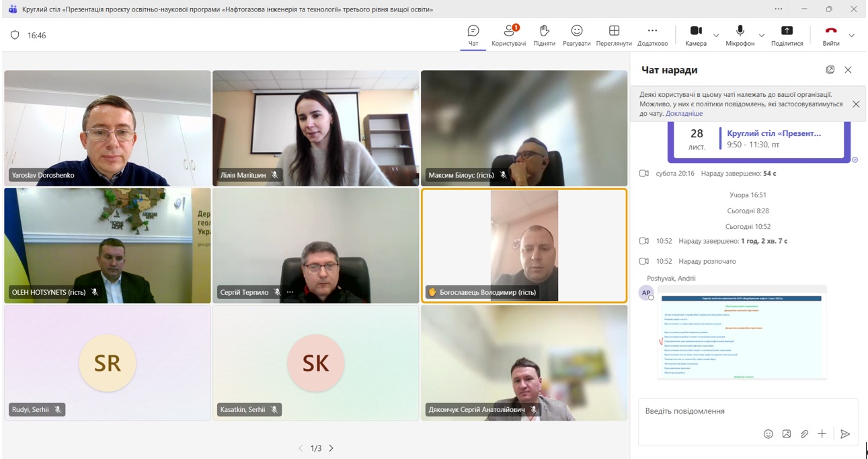
Task: Dismiss the chat policy notification banner
Action: (856, 104)
